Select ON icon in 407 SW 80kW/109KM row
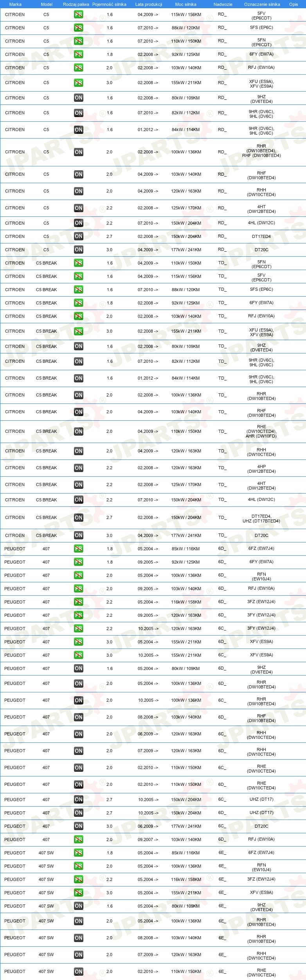Image resolution: width=306 pixels, height=980 pixels. pyautogui.click(x=79, y=906)
